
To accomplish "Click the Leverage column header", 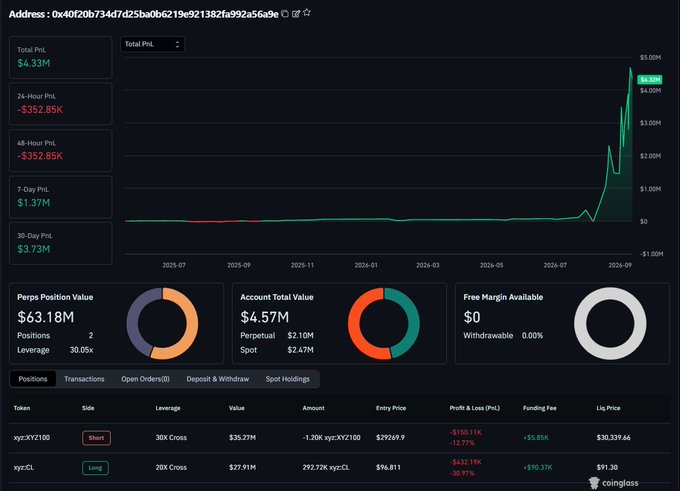I will point(168,408).
